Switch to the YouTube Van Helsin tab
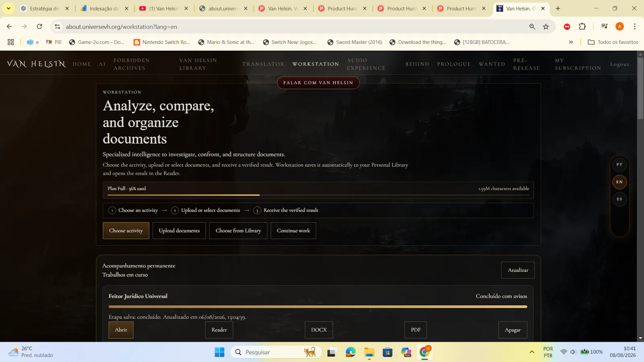Viewport: 644px width, 362px height. [163, 8]
